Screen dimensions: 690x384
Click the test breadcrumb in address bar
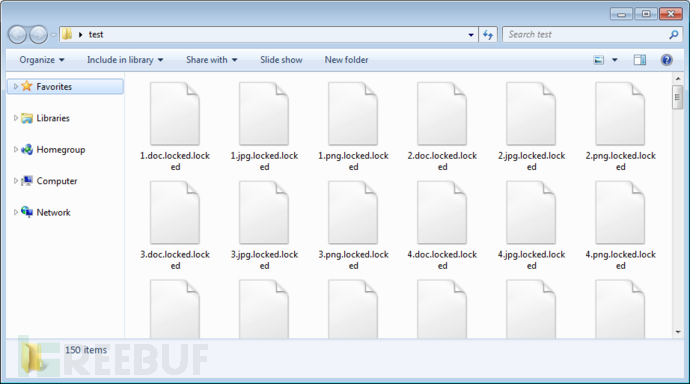click(96, 35)
